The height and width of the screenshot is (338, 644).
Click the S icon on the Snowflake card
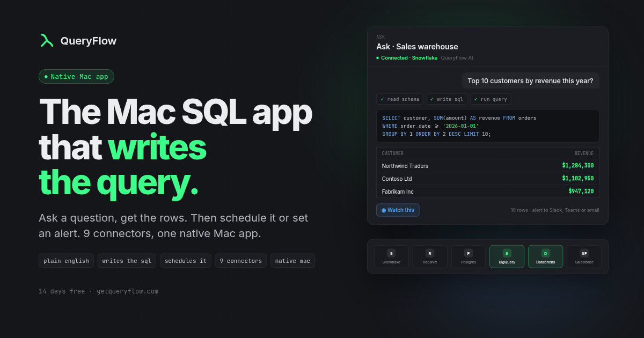tap(391, 253)
